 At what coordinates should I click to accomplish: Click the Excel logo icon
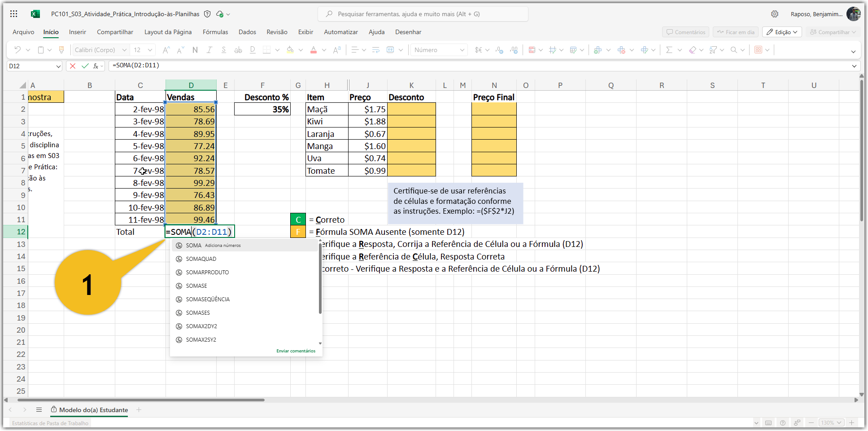(35, 14)
